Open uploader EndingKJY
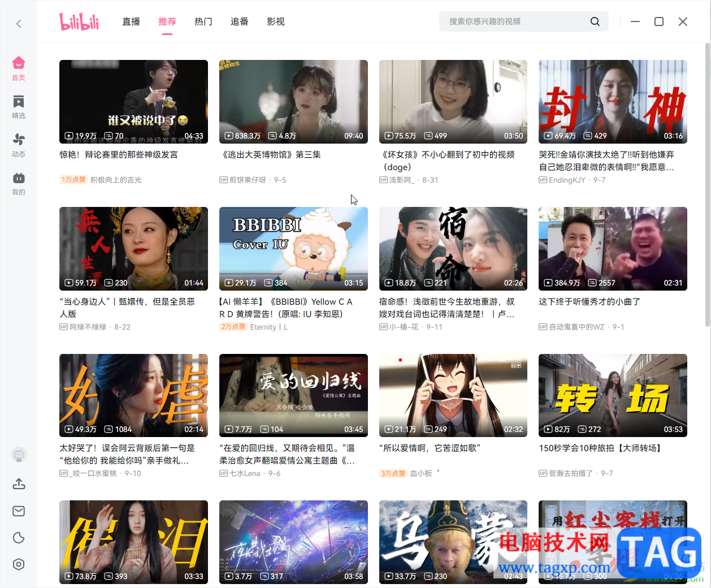The height and width of the screenshot is (588, 711). [x=567, y=180]
